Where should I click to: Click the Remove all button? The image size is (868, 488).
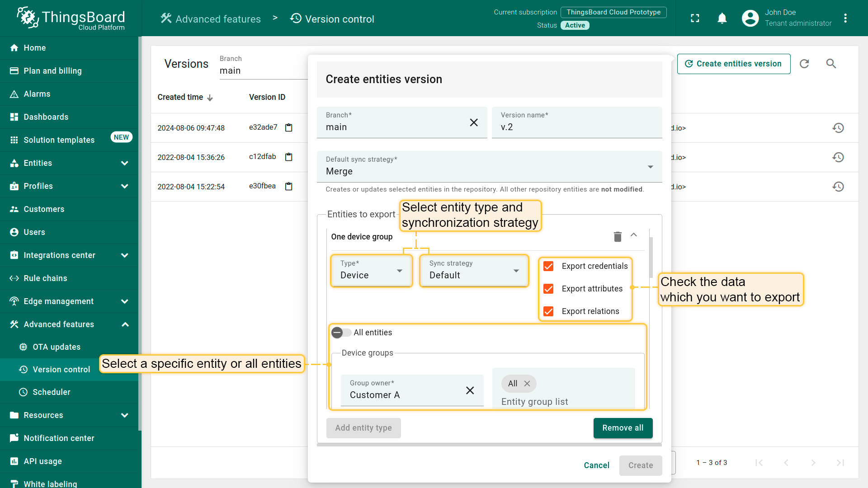(x=623, y=428)
